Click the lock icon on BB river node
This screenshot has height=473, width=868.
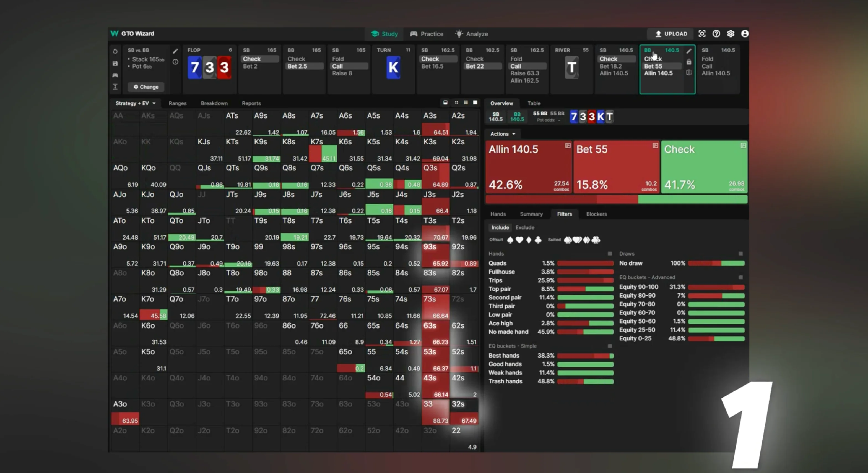pyautogui.click(x=689, y=62)
